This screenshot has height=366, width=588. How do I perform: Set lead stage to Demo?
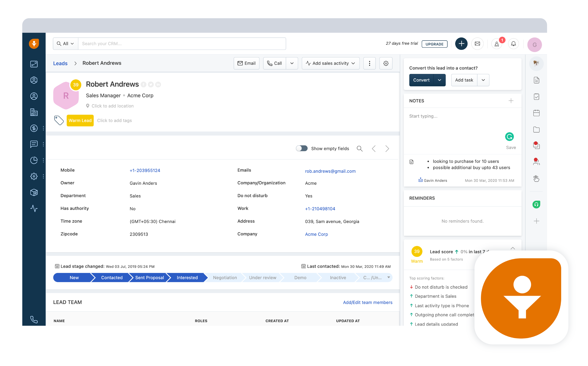coord(300,278)
